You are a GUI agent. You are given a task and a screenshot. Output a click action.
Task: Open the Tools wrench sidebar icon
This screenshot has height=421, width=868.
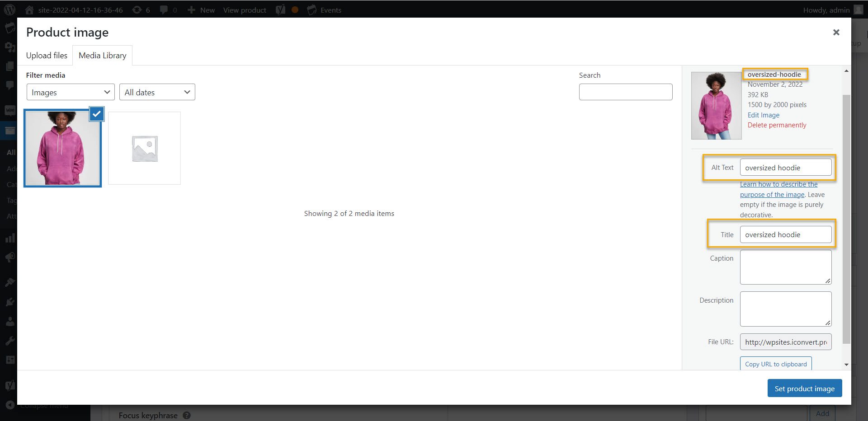[9, 341]
